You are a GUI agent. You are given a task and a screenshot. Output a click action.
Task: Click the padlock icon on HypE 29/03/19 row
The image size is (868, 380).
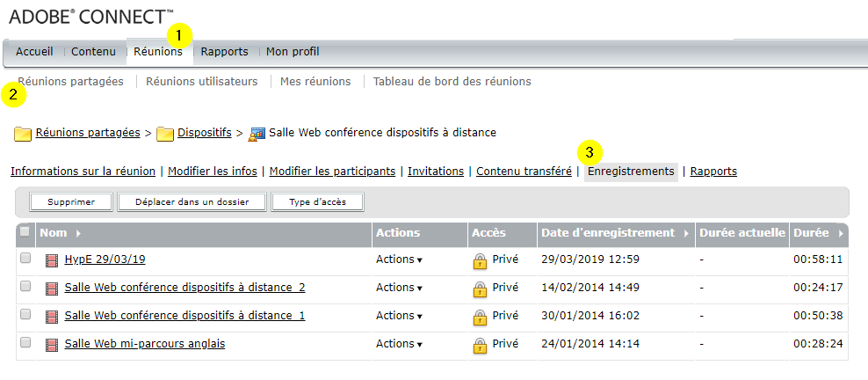click(x=480, y=260)
